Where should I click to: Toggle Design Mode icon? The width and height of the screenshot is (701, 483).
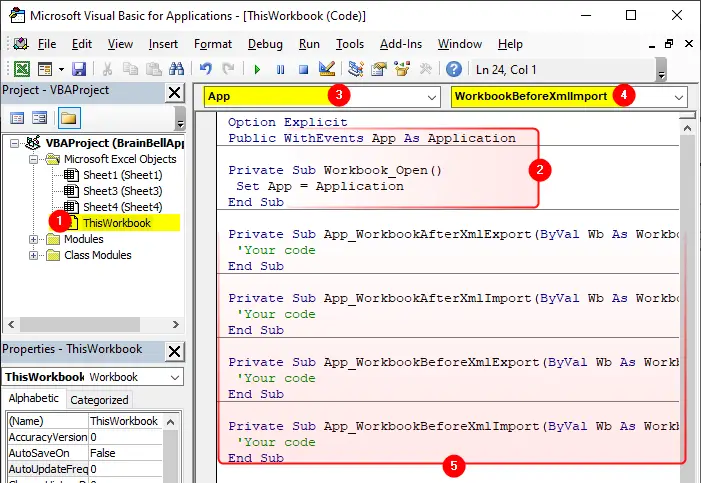pyautogui.click(x=327, y=69)
